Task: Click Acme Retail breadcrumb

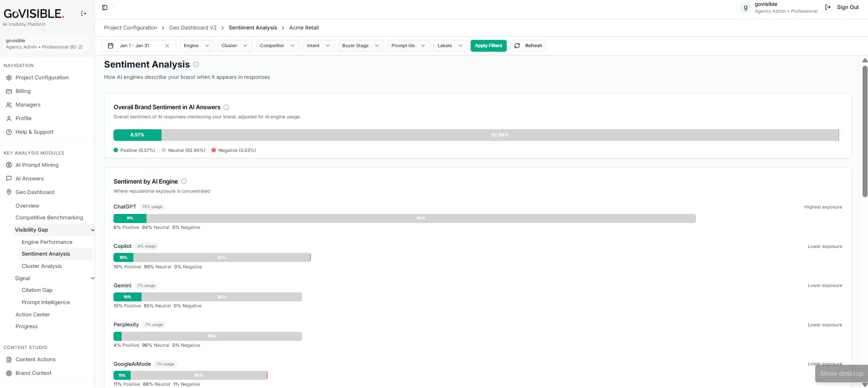Action: click(x=304, y=28)
